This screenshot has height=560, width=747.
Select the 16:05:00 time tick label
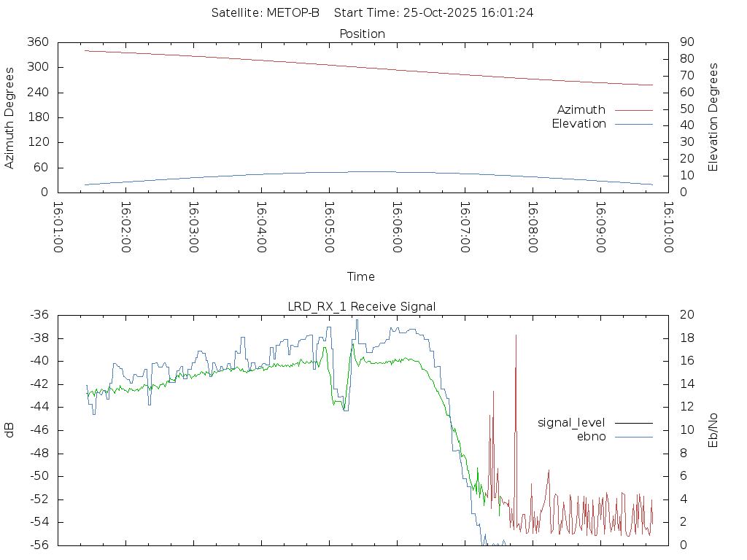328,227
